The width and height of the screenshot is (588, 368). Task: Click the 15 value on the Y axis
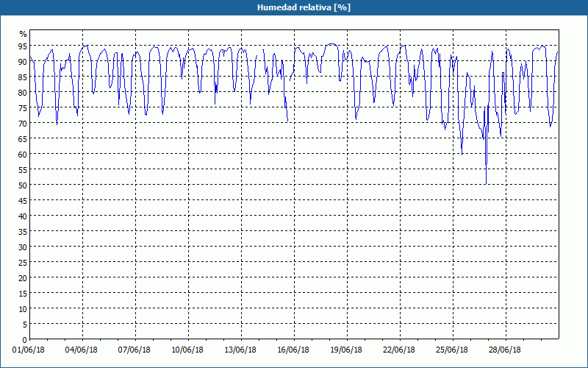(x=23, y=293)
